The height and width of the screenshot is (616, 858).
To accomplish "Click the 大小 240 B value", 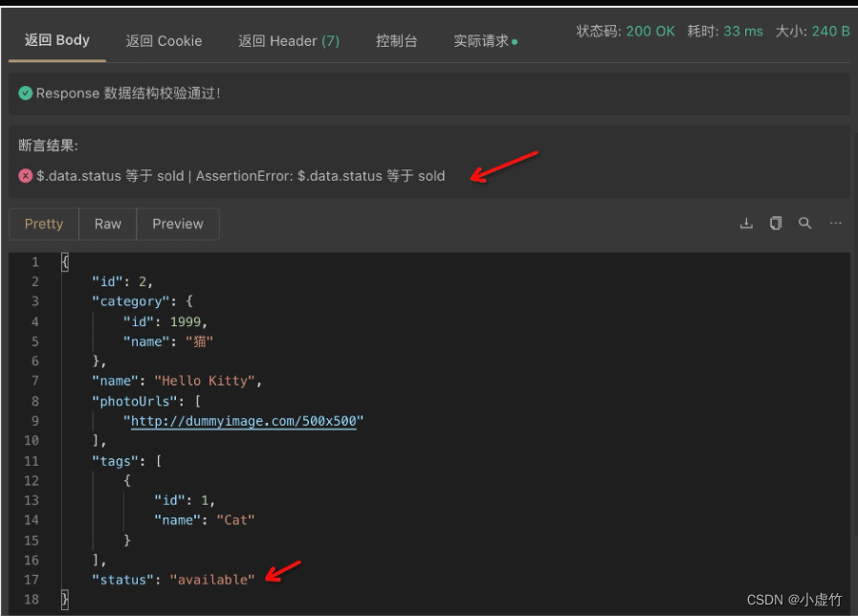I will coord(813,32).
